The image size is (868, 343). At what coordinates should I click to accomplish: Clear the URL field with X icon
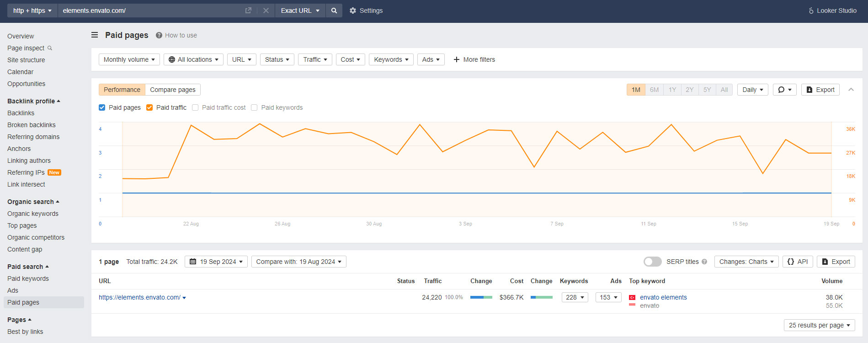tap(266, 11)
